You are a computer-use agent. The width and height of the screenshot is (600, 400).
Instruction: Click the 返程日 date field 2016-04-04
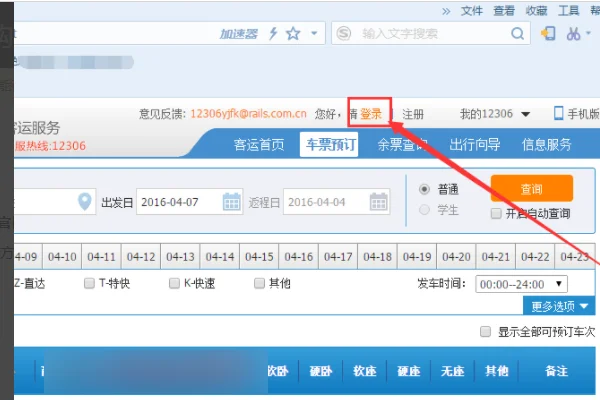(336, 202)
